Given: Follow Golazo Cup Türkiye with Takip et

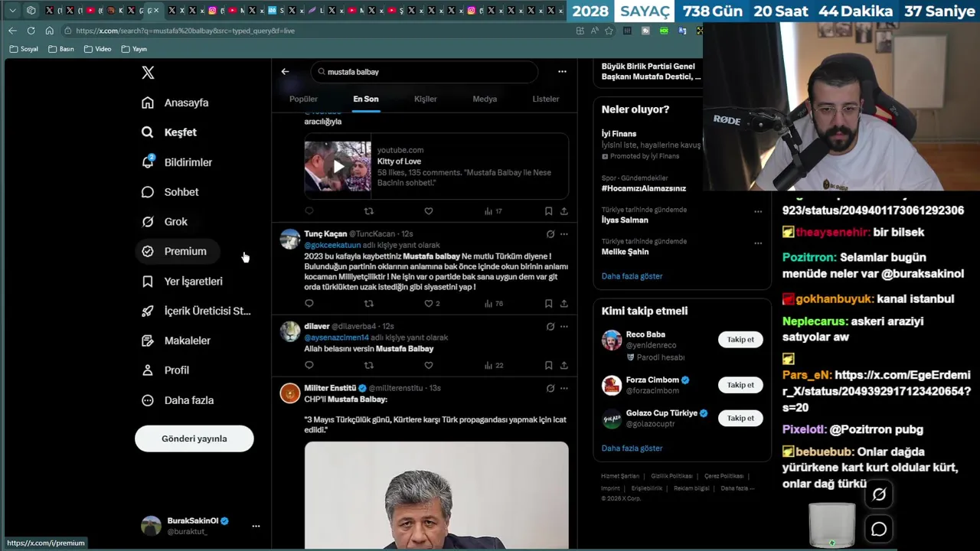Looking at the screenshot, I should [x=740, y=419].
